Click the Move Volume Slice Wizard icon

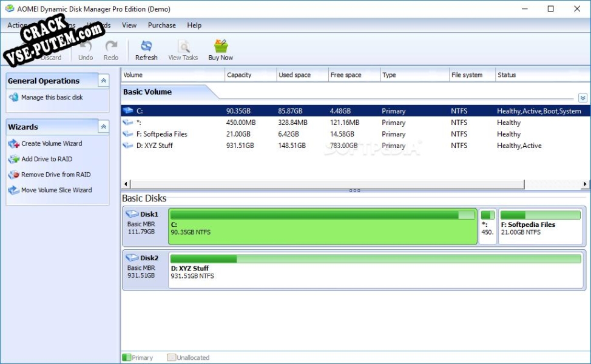(13, 190)
